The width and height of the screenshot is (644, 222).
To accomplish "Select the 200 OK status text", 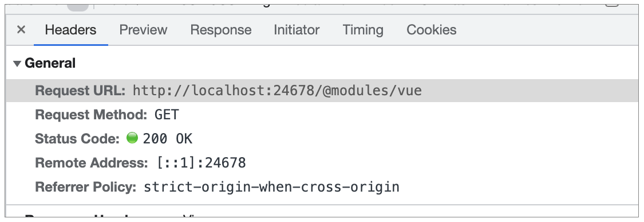I will [x=168, y=139].
